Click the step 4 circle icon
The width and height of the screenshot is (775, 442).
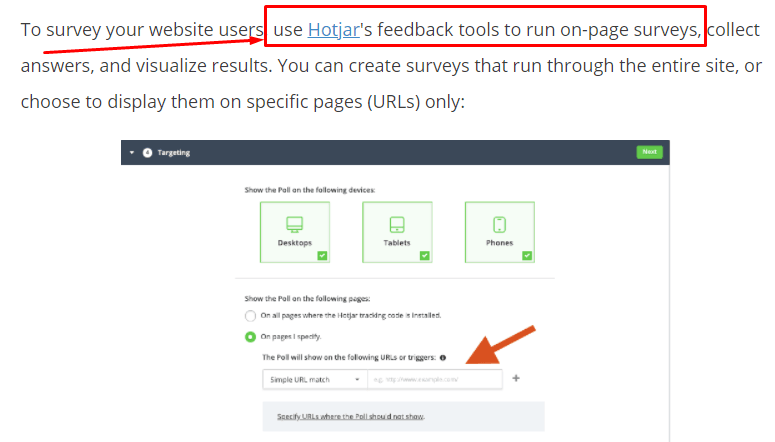147,152
